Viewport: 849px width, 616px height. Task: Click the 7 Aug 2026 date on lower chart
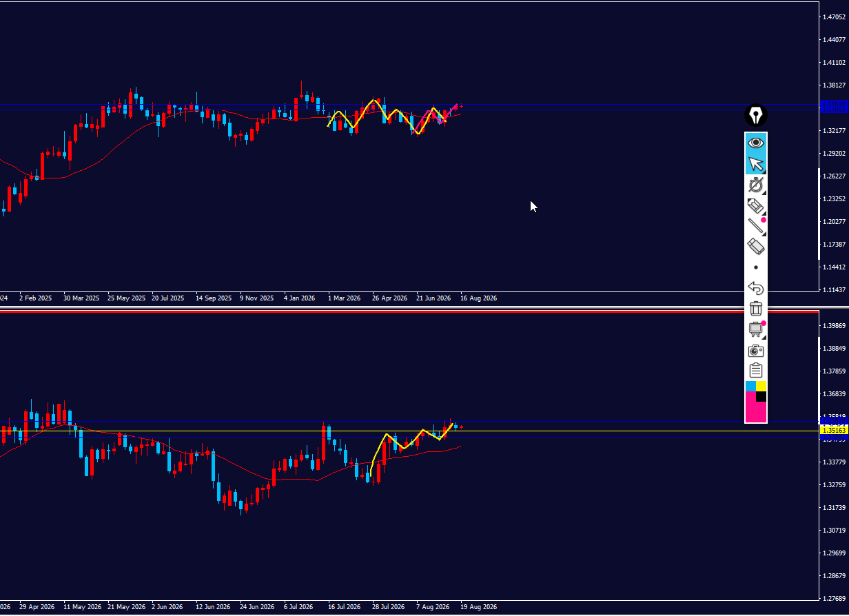(433, 607)
